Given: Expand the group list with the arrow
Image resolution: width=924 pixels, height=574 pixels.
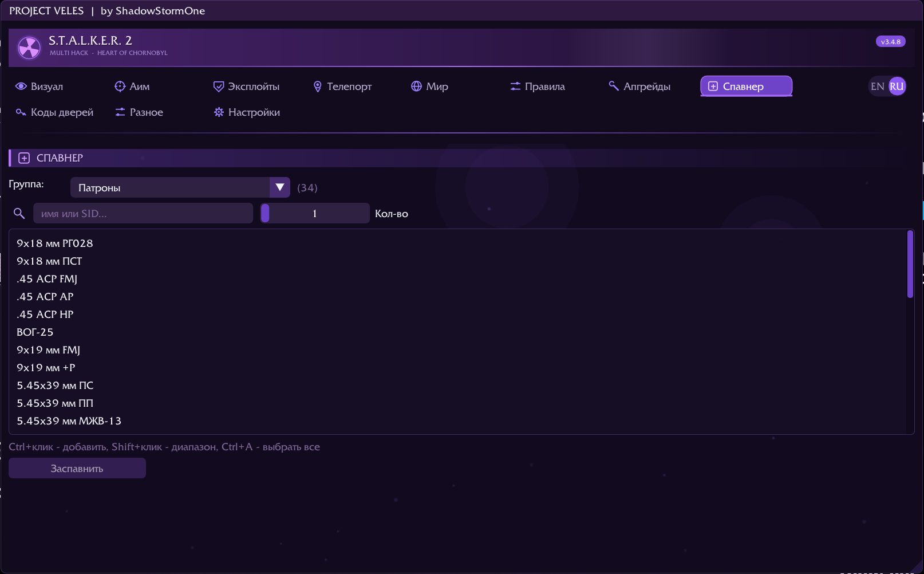Looking at the screenshot, I should tap(280, 187).
